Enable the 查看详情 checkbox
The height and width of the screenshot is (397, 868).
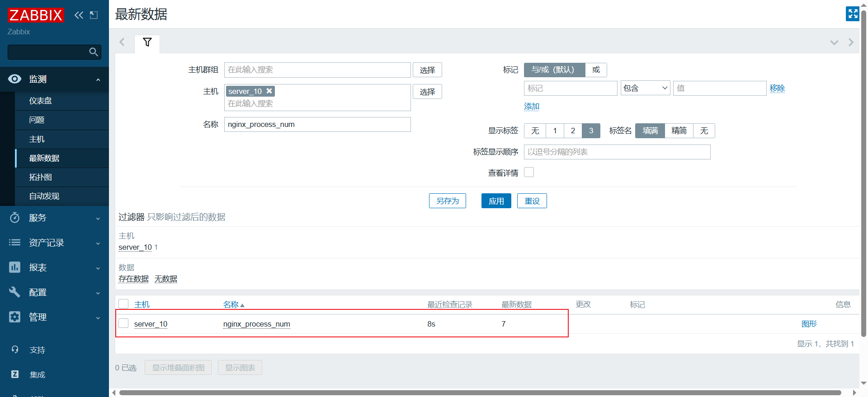click(529, 172)
